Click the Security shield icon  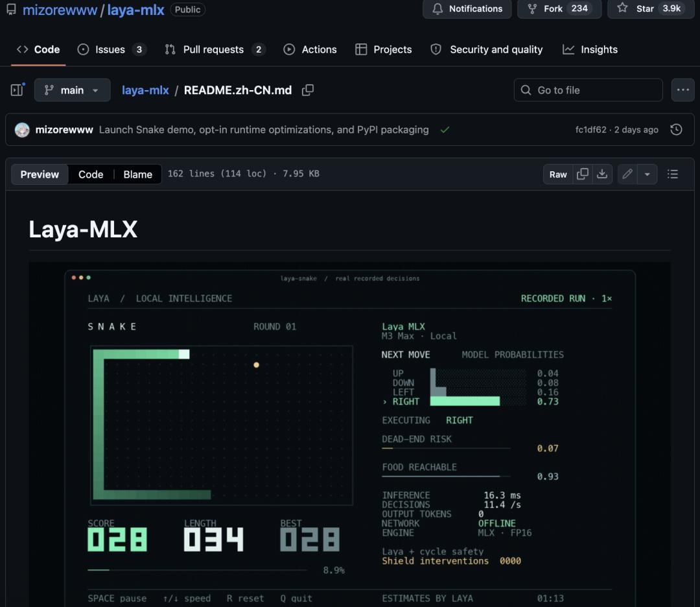[436, 49]
